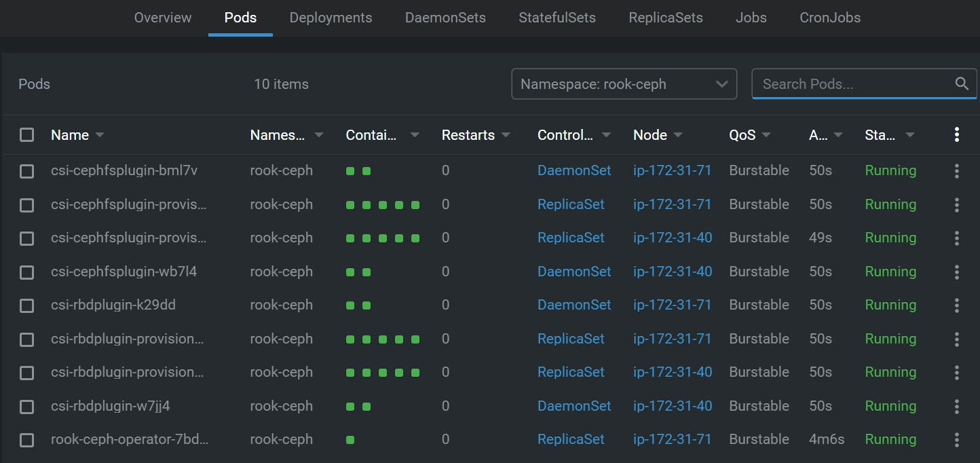Screen dimensions: 980x463
Task: Open ReplicaSet link for rook-ceph-operator pod
Action: point(571,440)
